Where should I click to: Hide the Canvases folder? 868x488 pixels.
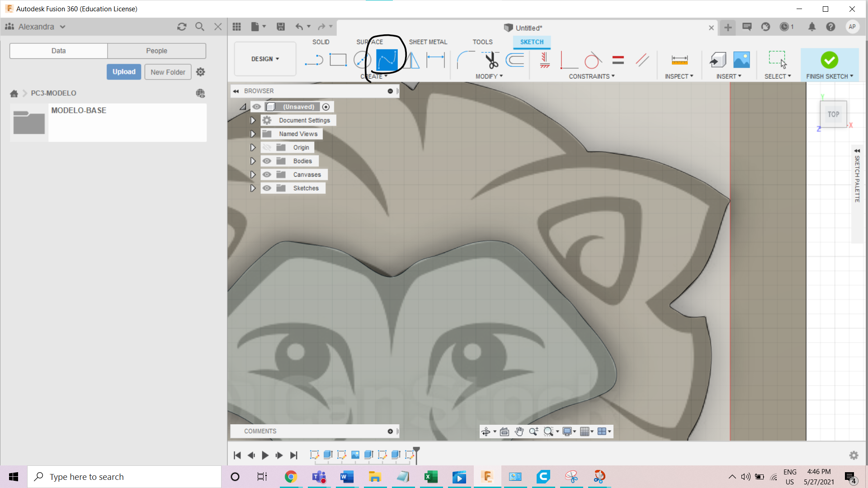pyautogui.click(x=267, y=174)
